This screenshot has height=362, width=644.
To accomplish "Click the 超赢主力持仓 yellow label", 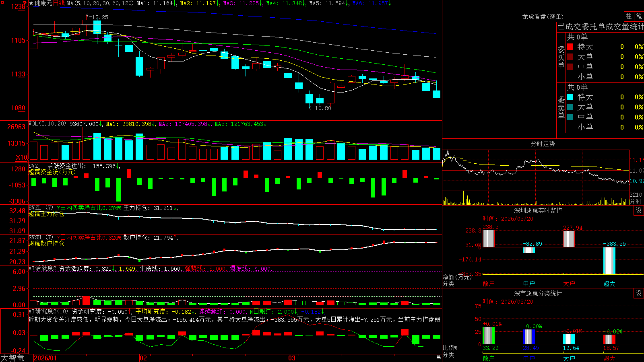I will pyautogui.click(x=46, y=214).
